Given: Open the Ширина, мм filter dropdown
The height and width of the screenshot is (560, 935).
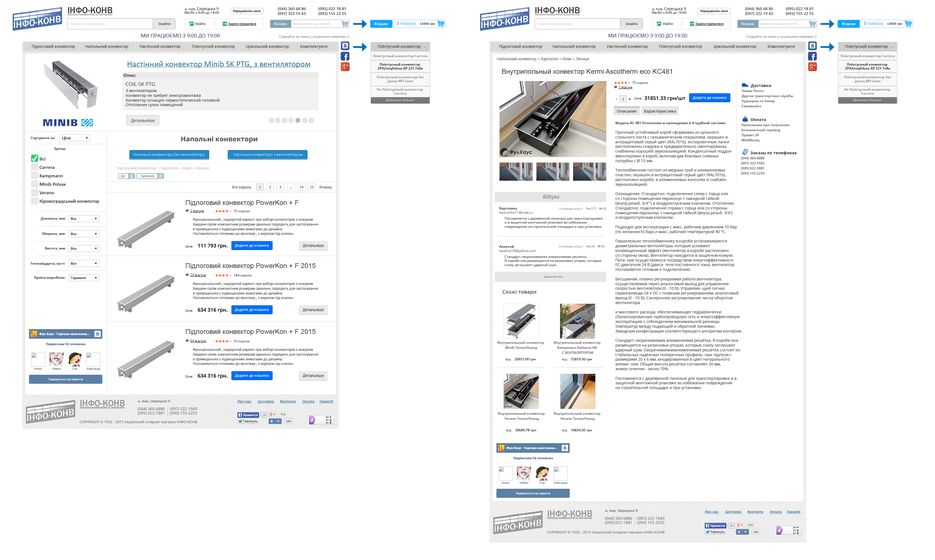Looking at the screenshot, I should pyautogui.click(x=83, y=234).
